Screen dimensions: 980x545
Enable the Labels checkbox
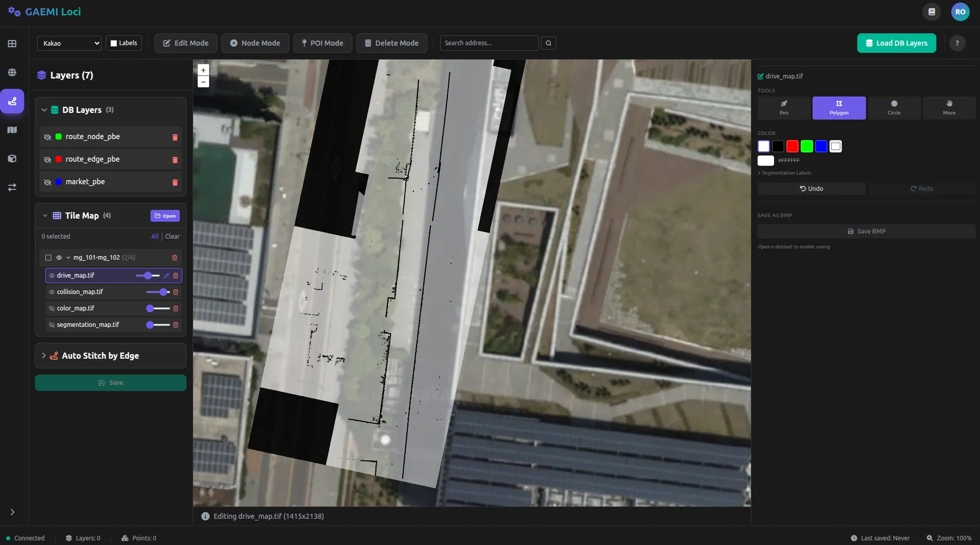click(114, 43)
